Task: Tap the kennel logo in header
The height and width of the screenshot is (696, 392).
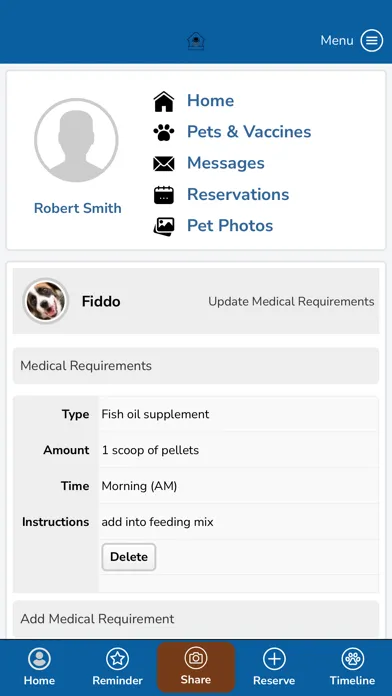Action: 196,41
